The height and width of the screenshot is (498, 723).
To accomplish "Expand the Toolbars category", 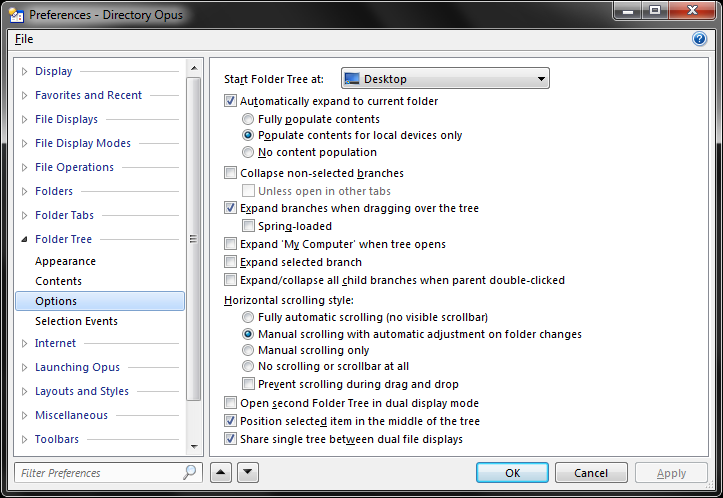I will 24,439.
